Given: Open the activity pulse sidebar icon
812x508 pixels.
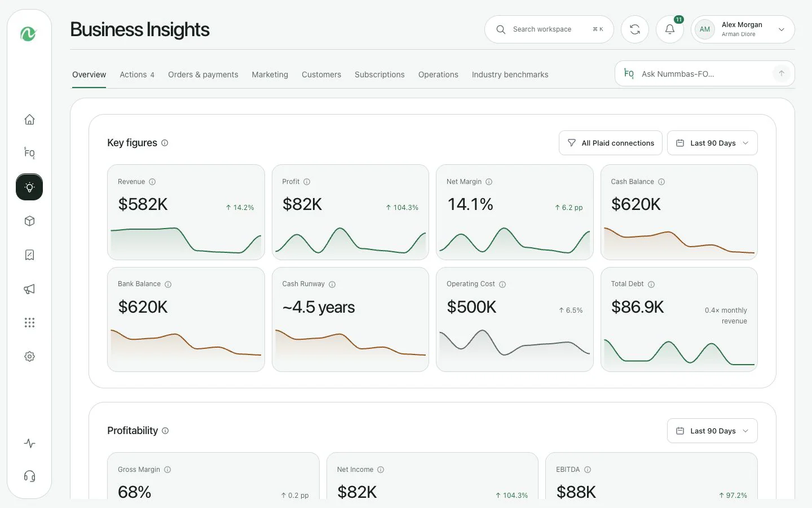Looking at the screenshot, I should click(x=29, y=444).
